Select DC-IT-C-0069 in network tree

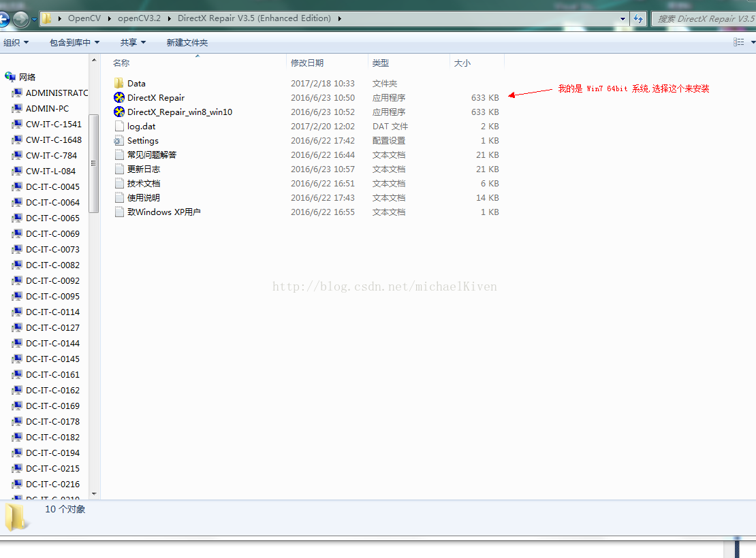click(52, 233)
